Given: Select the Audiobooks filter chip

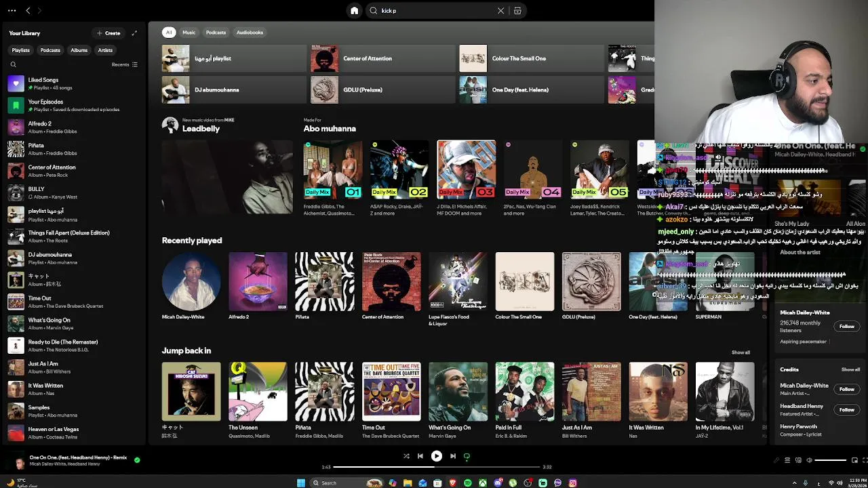Looking at the screenshot, I should click(250, 33).
